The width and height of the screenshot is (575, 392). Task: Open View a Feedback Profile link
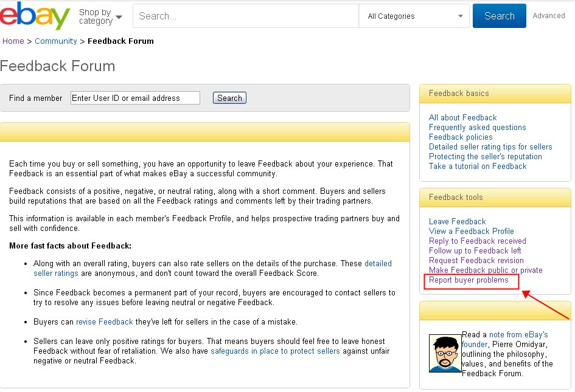tap(471, 232)
